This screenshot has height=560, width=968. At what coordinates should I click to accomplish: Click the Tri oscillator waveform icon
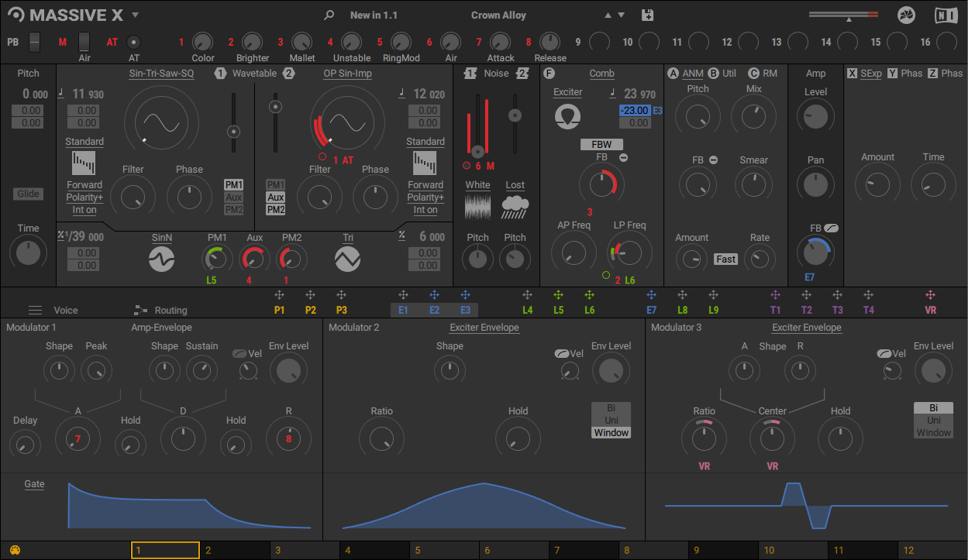tap(347, 259)
